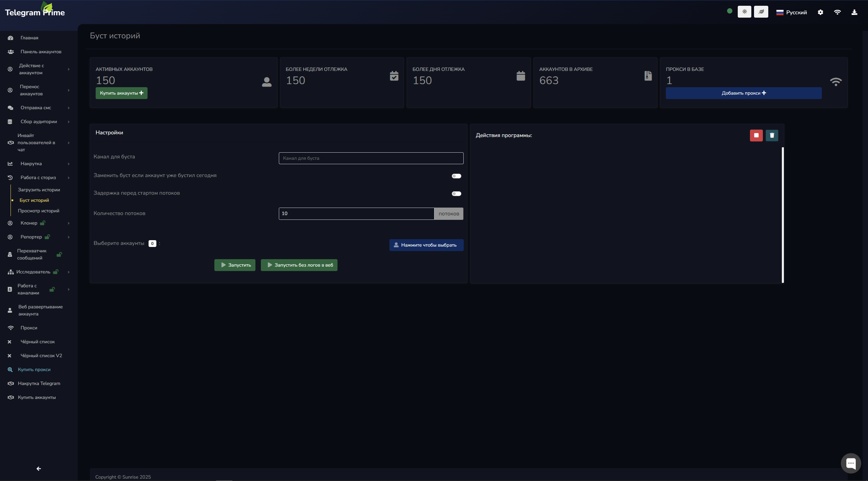Screen dimensions: 868x481
Task: Click the Wi-Fi icon in top header
Action: (837, 12)
